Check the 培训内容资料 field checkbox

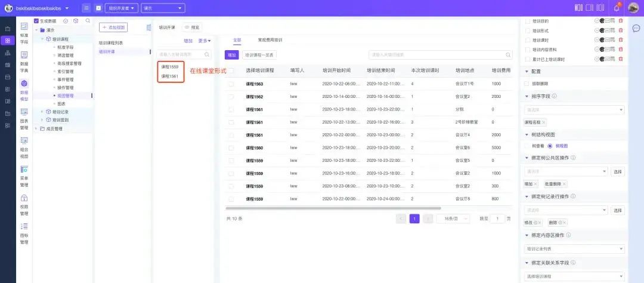coord(528,50)
